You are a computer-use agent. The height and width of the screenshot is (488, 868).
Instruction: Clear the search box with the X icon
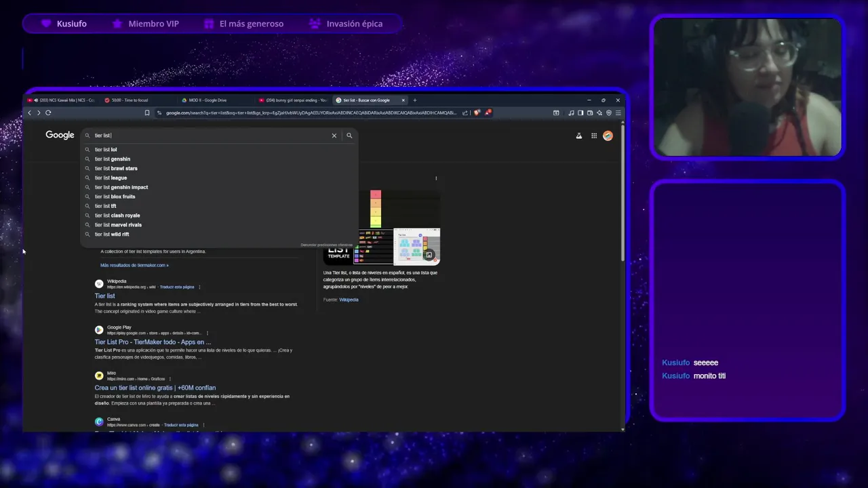(x=334, y=136)
